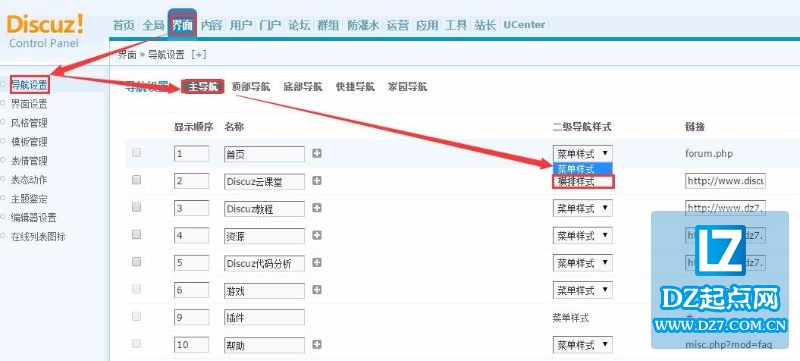Screen dimensions: 800x361
Task: Open 全局 top menu
Action: (x=153, y=25)
